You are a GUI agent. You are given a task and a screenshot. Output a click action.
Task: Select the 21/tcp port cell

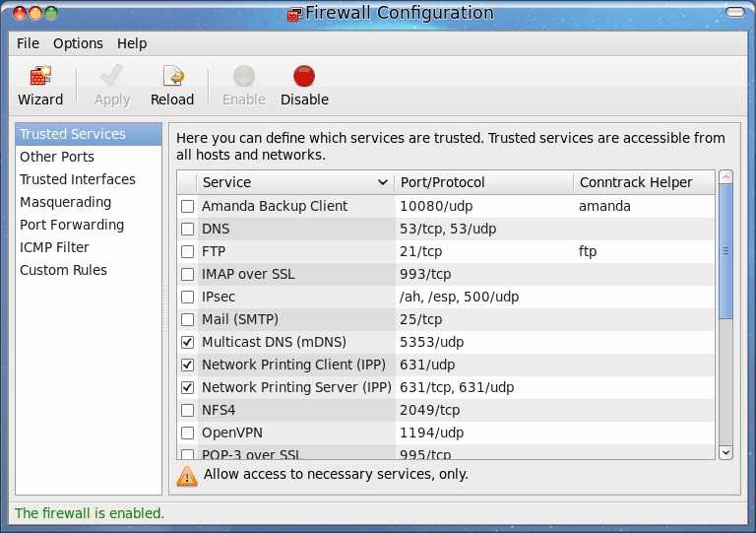click(484, 252)
